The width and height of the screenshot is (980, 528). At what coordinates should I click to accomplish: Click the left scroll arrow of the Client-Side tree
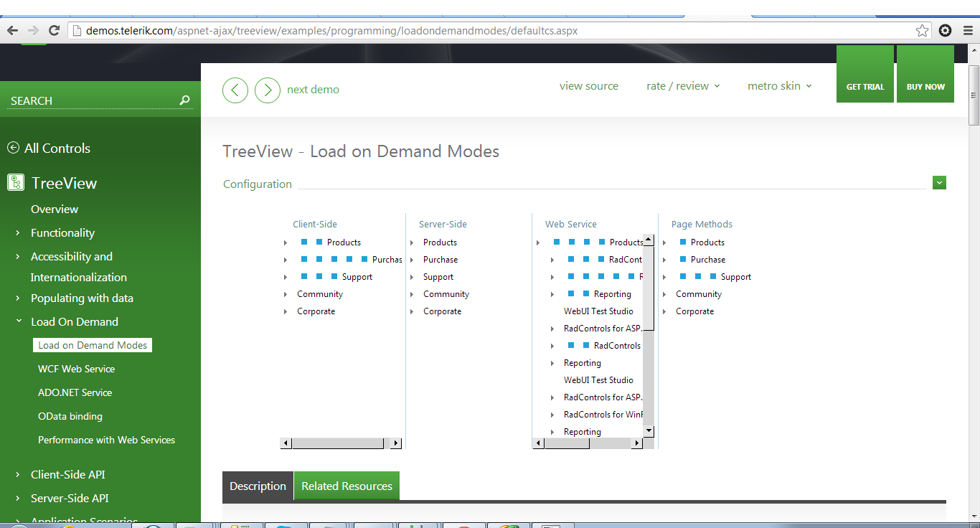pos(286,443)
